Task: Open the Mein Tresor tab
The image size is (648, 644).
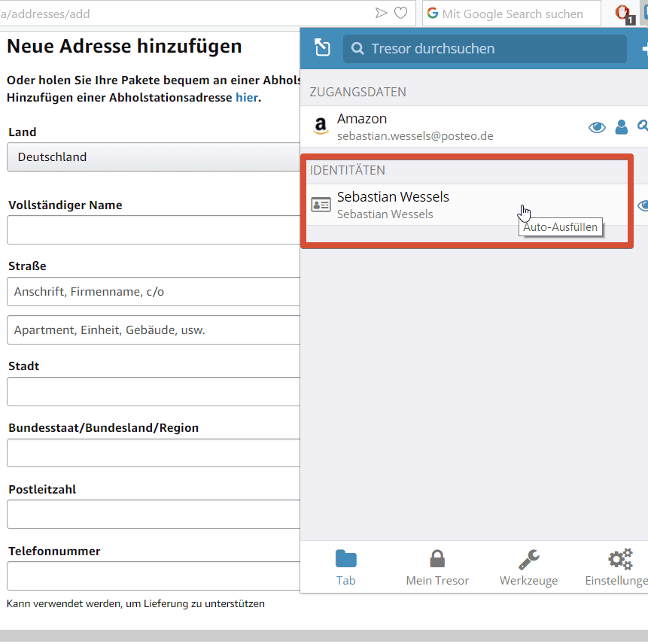Action: [x=437, y=567]
